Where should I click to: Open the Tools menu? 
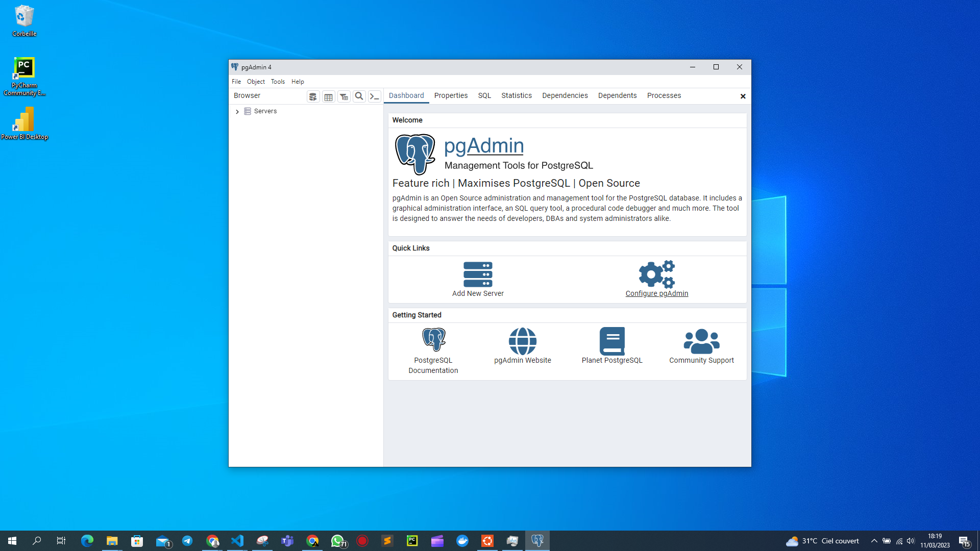pyautogui.click(x=278, y=82)
